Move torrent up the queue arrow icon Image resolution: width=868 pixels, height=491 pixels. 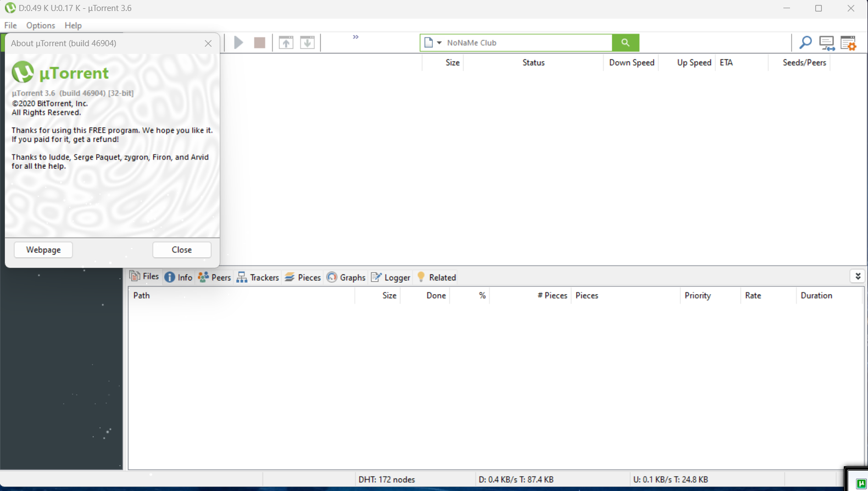pos(286,42)
